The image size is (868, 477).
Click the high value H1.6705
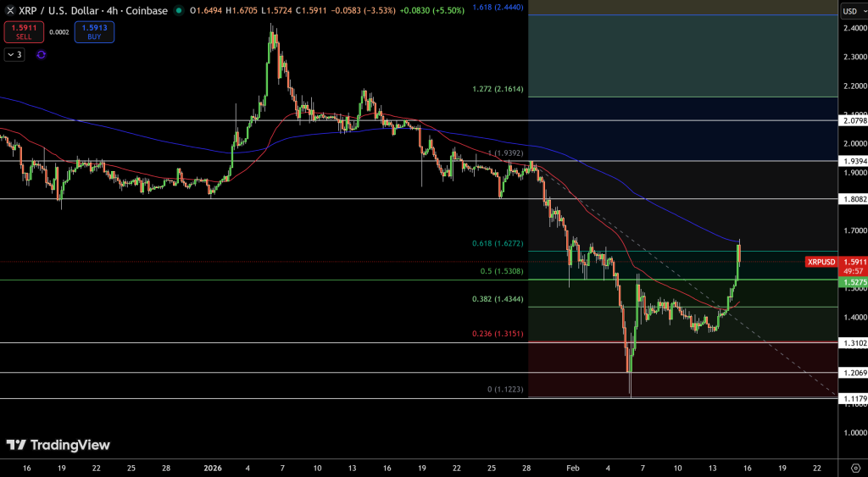[242, 10]
